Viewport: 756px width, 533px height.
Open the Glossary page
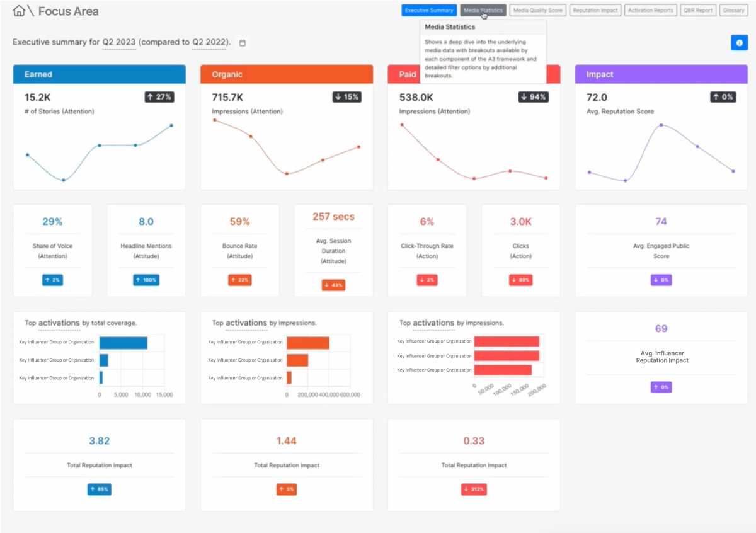point(733,10)
